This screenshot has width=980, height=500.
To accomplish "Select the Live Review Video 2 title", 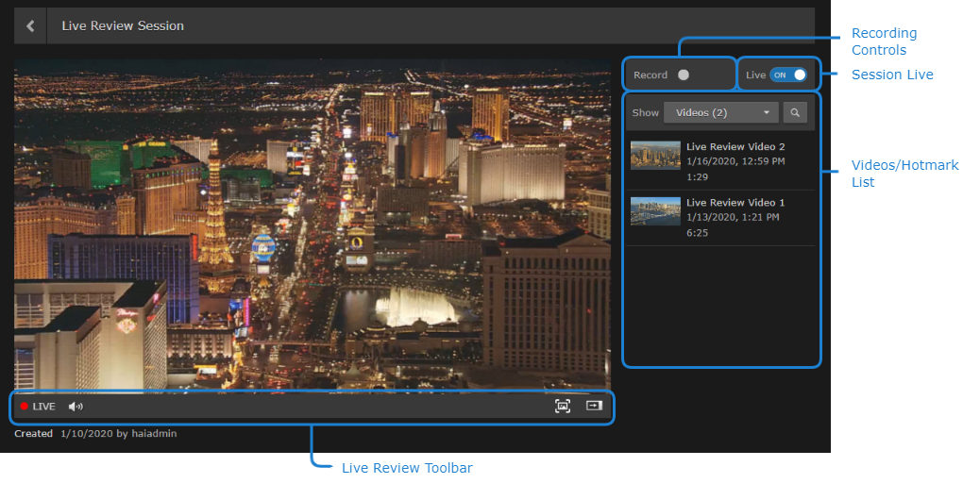I will point(735,147).
